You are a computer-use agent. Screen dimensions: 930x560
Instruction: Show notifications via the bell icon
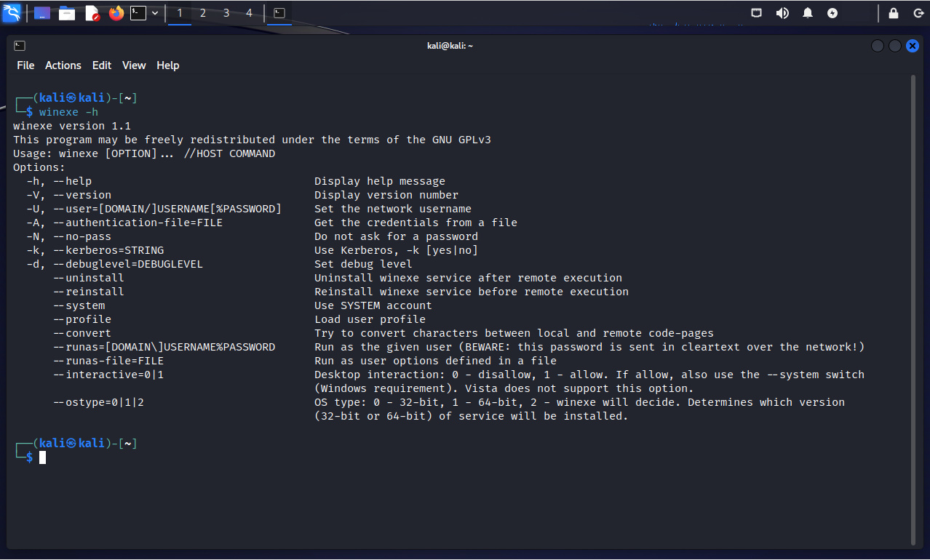(808, 13)
